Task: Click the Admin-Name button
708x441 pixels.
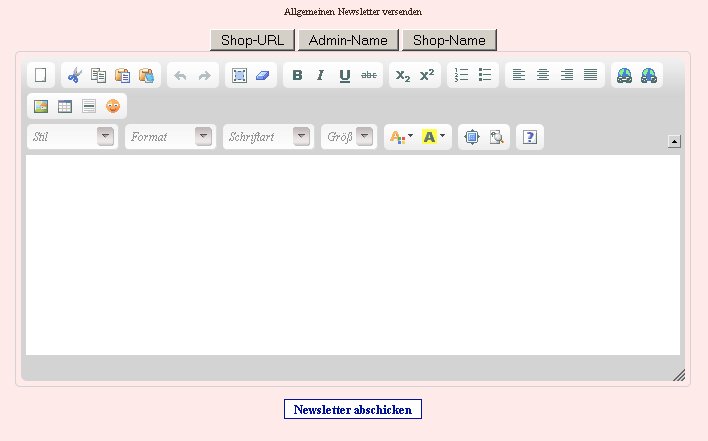Action: (348, 40)
